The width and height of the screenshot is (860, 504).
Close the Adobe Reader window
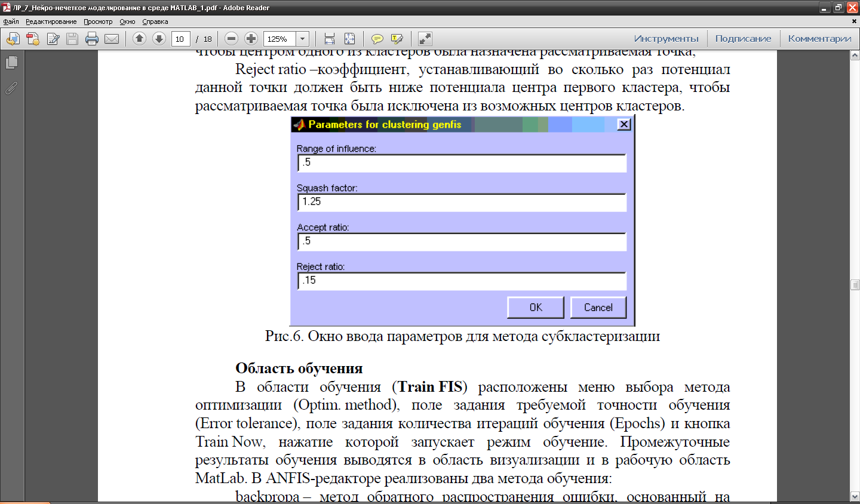click(853, 8)
